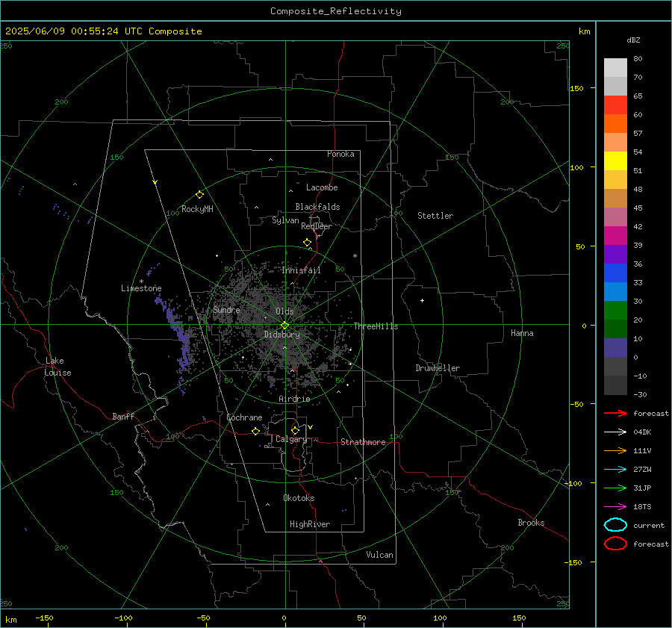Click the white asterisk northeast of Innisfail
The image size is (672, 628).
click(355, 256)
